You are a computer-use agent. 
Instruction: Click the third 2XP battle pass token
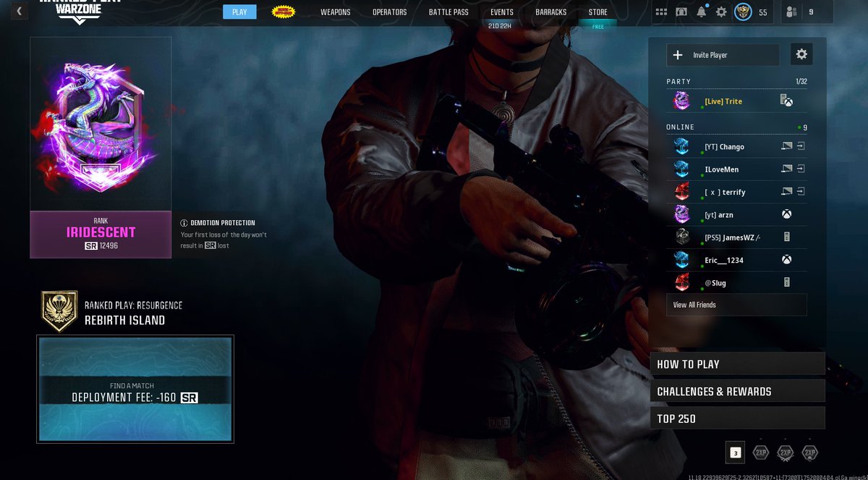click(x=810, y=452)
